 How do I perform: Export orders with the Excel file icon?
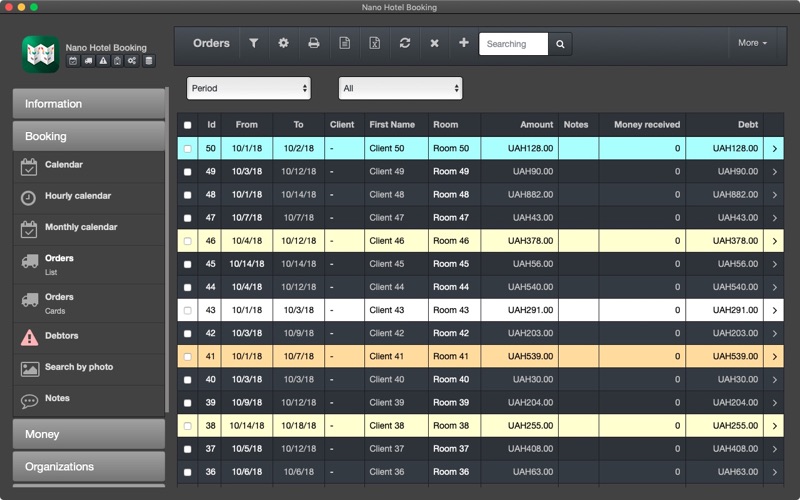tap(374, 43)
